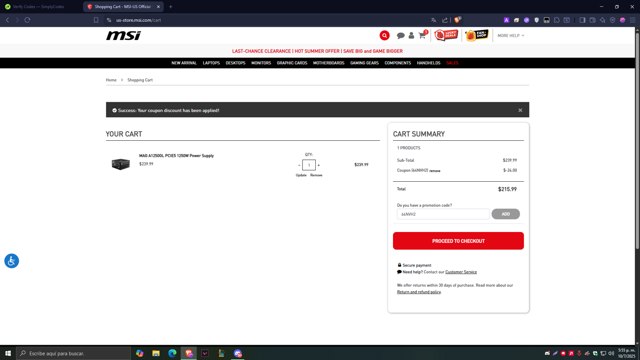Open a new browser tab
The width and height of the screenshot is (640, 360).
tap(171, 7)
